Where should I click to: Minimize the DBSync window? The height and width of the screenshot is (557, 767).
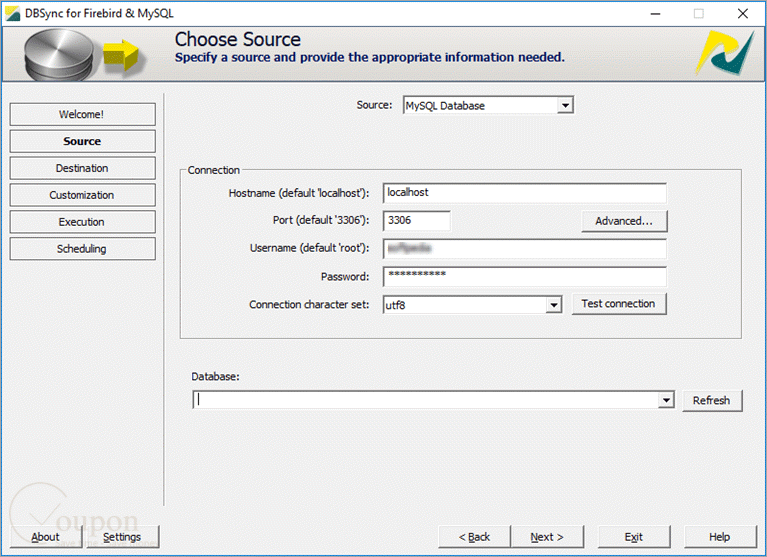click(x=655, y=14)
